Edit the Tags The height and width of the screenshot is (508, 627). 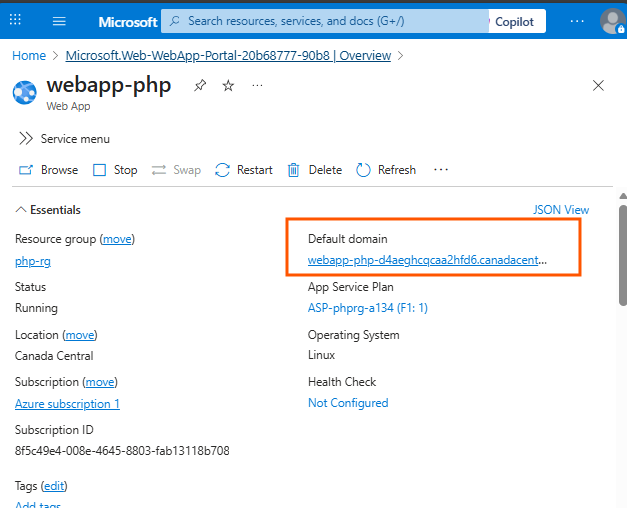click(54, 486)
